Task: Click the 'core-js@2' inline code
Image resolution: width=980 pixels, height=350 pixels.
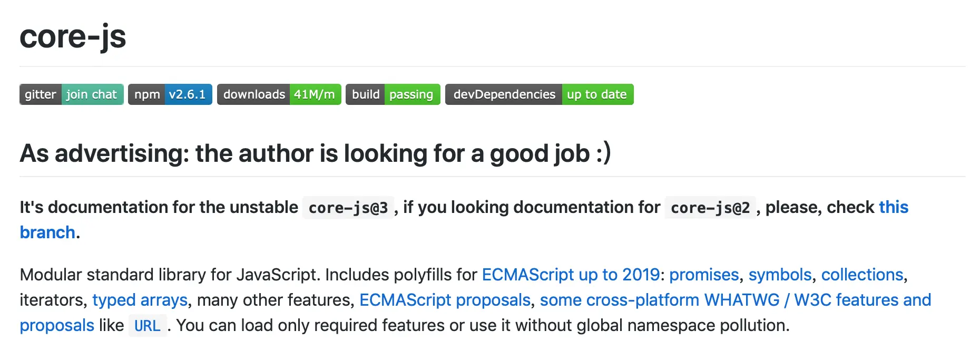Action: point(710,208)
